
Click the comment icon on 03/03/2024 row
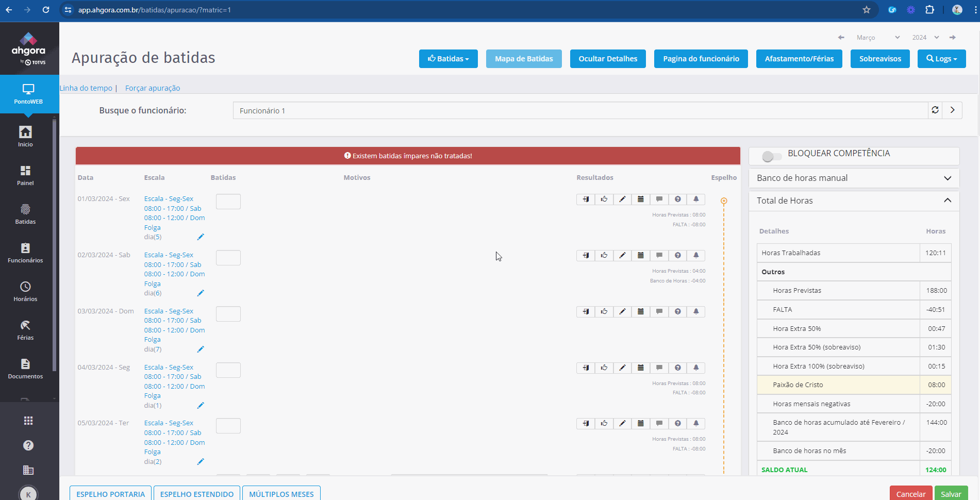[x=659, y=312]
